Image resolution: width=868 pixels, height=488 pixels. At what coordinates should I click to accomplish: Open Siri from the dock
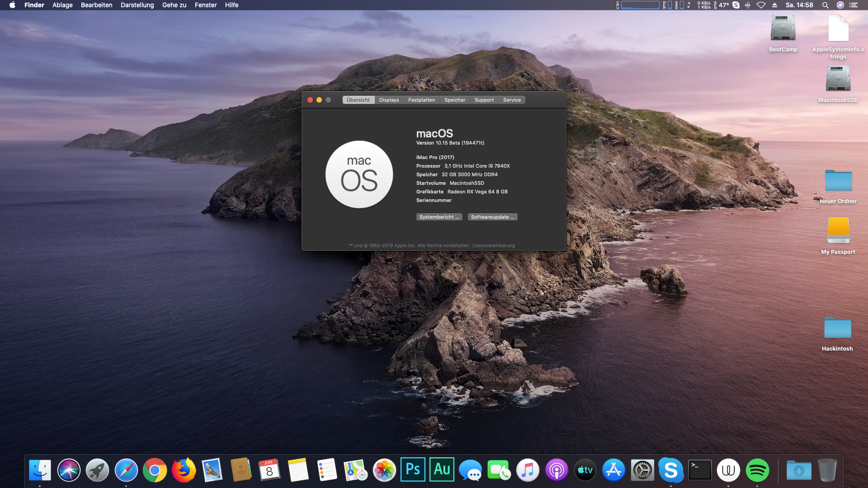click(69, 470)
